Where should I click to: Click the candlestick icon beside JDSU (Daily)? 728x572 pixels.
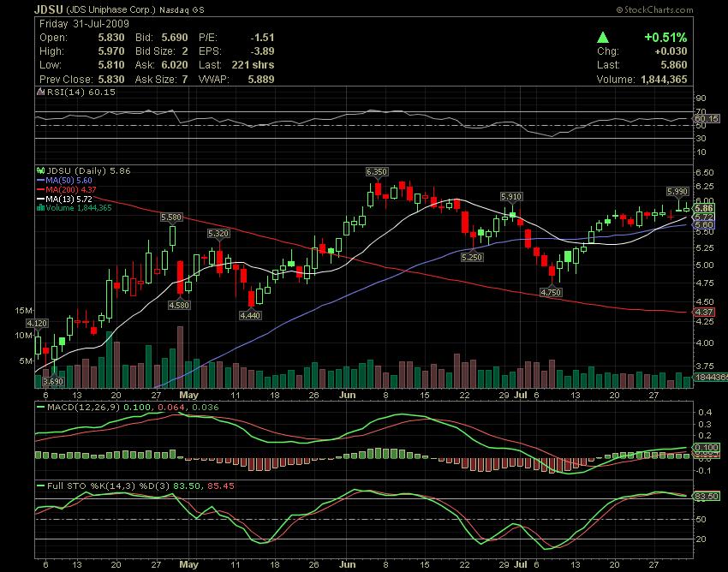pos(40,171)
